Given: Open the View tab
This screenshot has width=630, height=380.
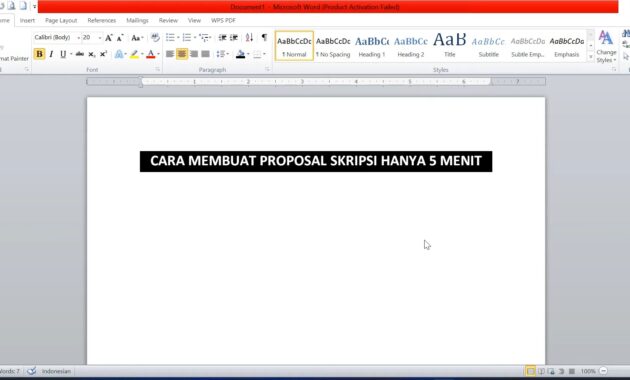Looking at the screenshot, I should pos(194,20).
